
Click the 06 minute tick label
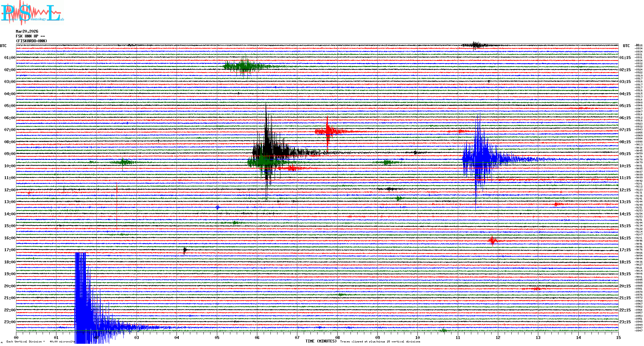(257, 337)
